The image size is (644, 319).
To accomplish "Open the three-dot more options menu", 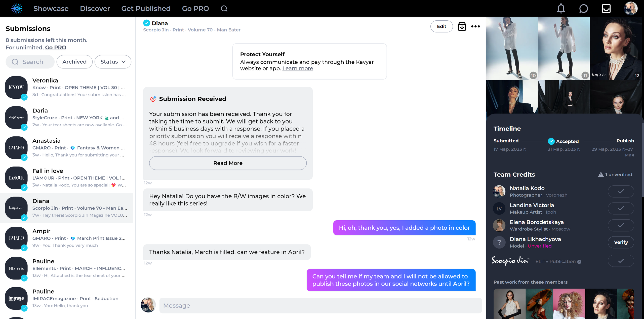I will pos(475,26).
